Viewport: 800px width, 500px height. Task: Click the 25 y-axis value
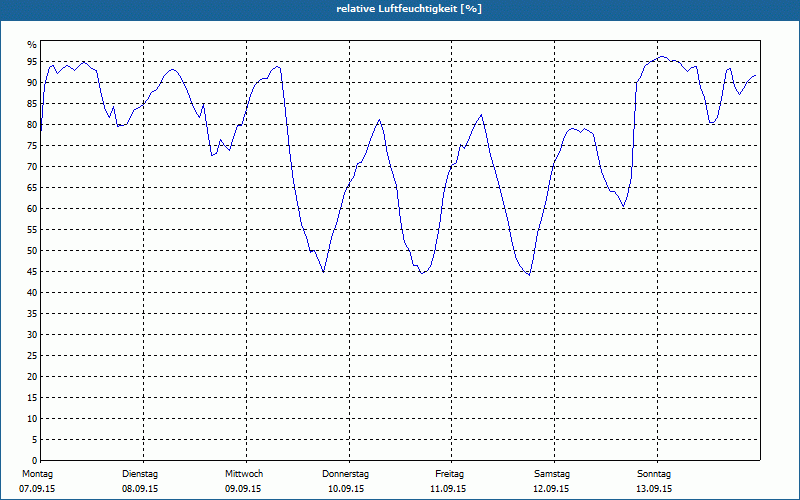coord(32,356)
